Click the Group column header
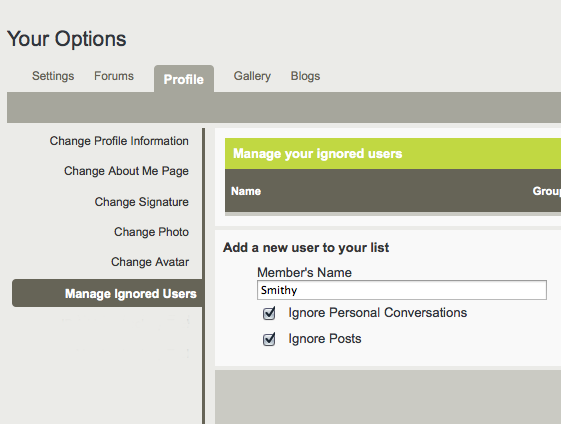561x424 pixels. 546,191
